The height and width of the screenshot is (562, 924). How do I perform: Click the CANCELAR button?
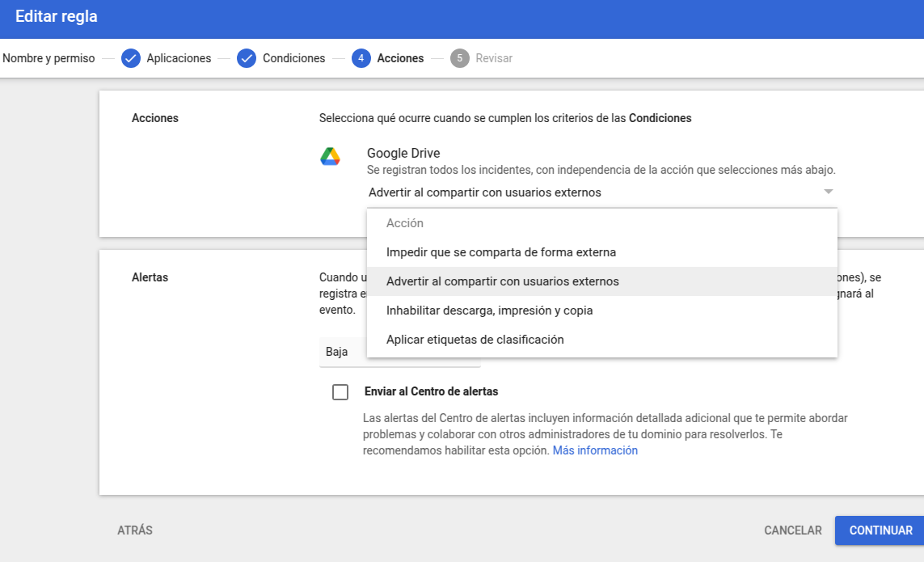pos(792,530)
